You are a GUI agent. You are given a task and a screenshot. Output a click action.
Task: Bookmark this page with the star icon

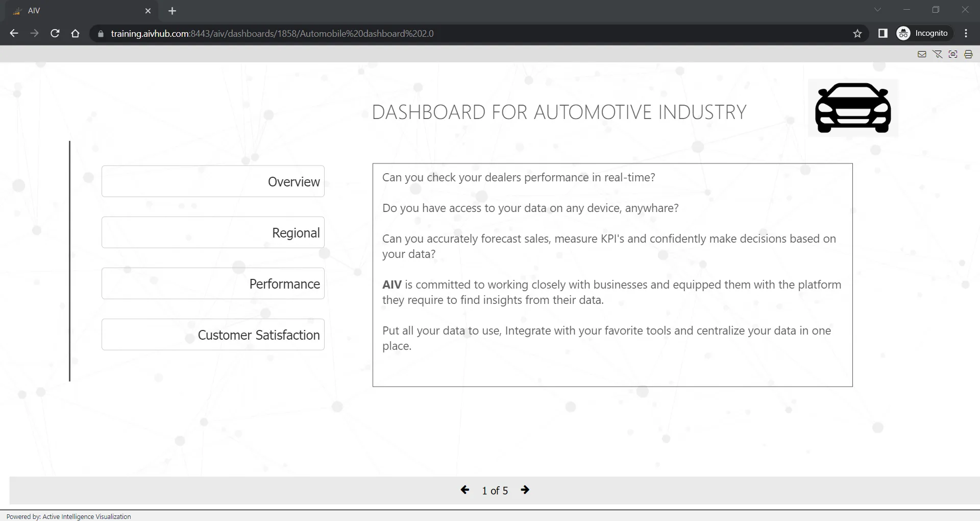[857, 34]
